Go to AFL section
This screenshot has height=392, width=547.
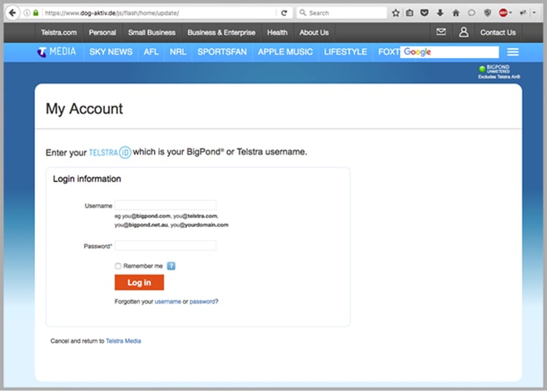(x=151, y=52)
